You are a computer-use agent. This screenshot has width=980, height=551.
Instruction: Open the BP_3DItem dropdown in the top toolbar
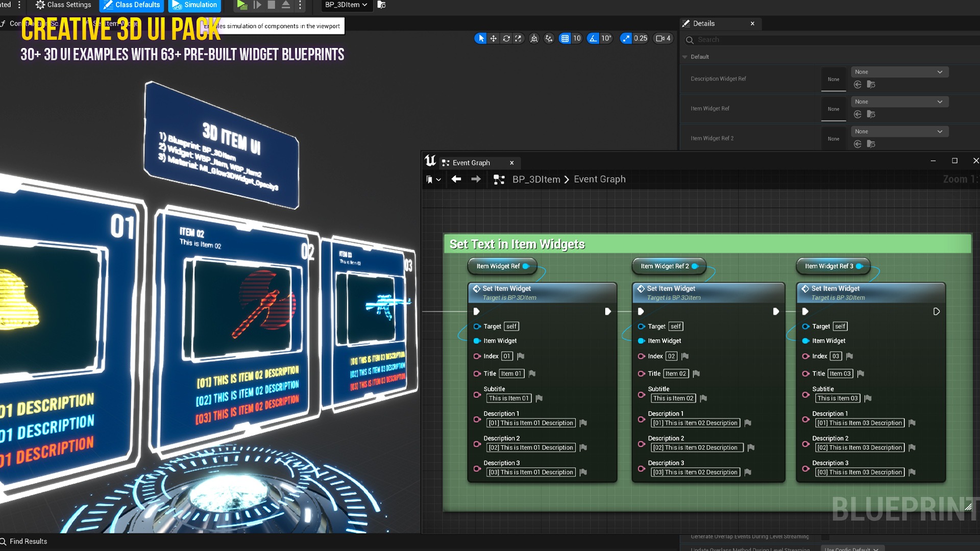346,5
